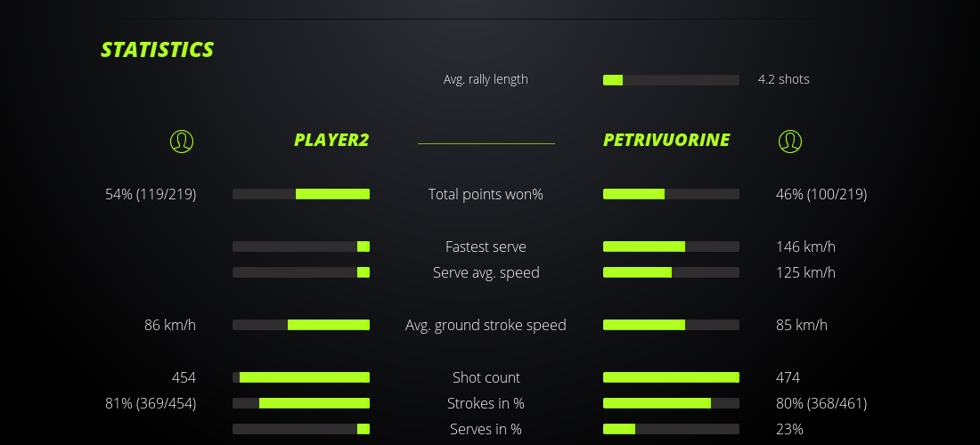Click the PETRIVUORINE profile avatar icon
980x445 pixels.
[x=790, y=141]
